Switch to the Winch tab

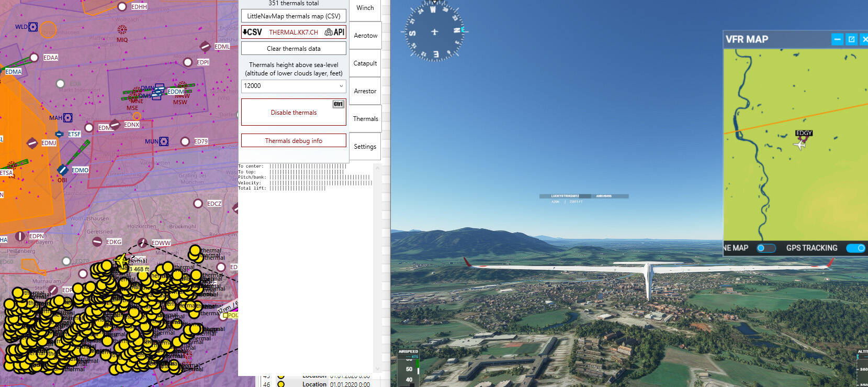pyautogui.click(x=365, y=8)
